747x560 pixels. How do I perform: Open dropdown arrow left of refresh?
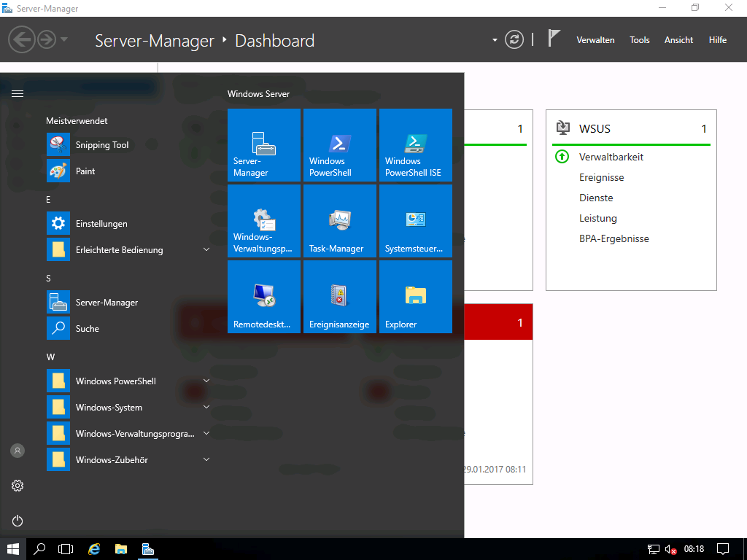tap(495, 40)
